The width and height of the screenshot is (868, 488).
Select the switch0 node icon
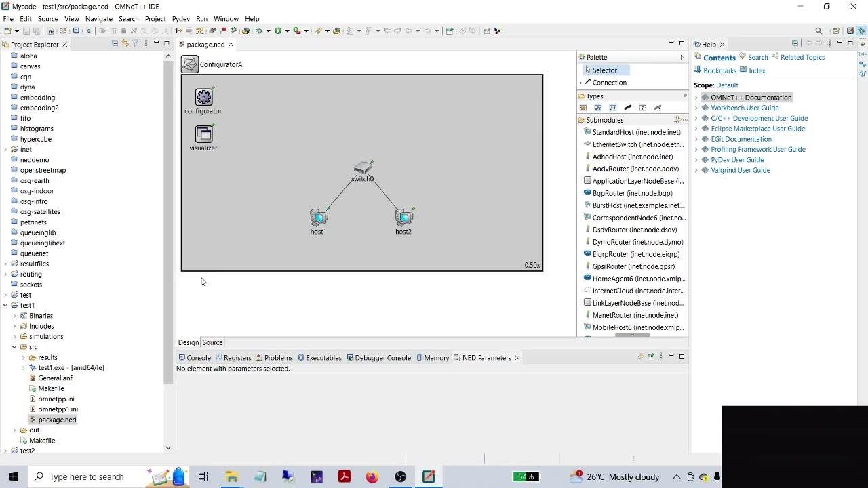363,167
